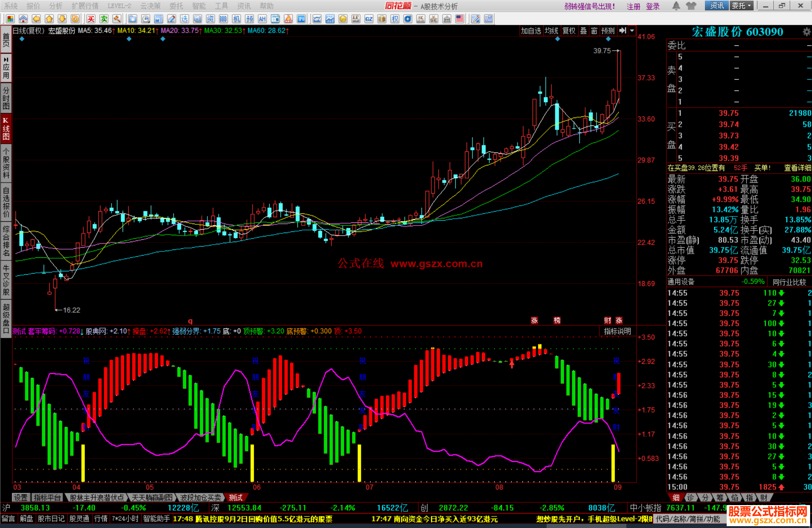Open the US flag market icon
Viewport: 812px width, 528px height.
(459, 19)
